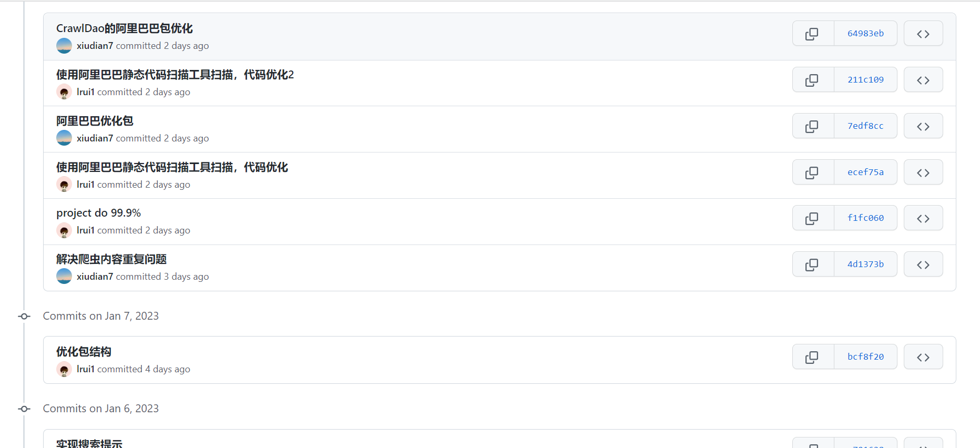Browse repository files at commit ecef75a
Viewport: 980px width, 448px height.
coord(923,172)
